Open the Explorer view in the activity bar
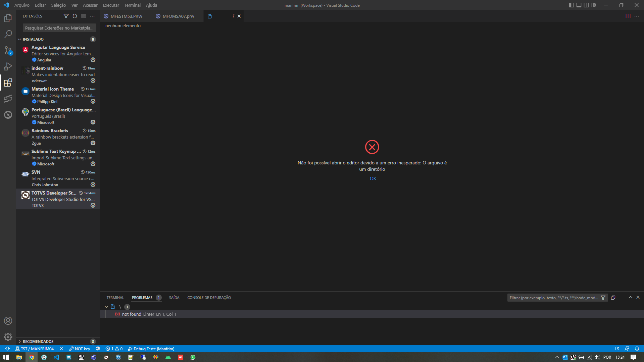The width and height of the screenshot is (644, 362). pyautogui.click(x=8, y=18)
